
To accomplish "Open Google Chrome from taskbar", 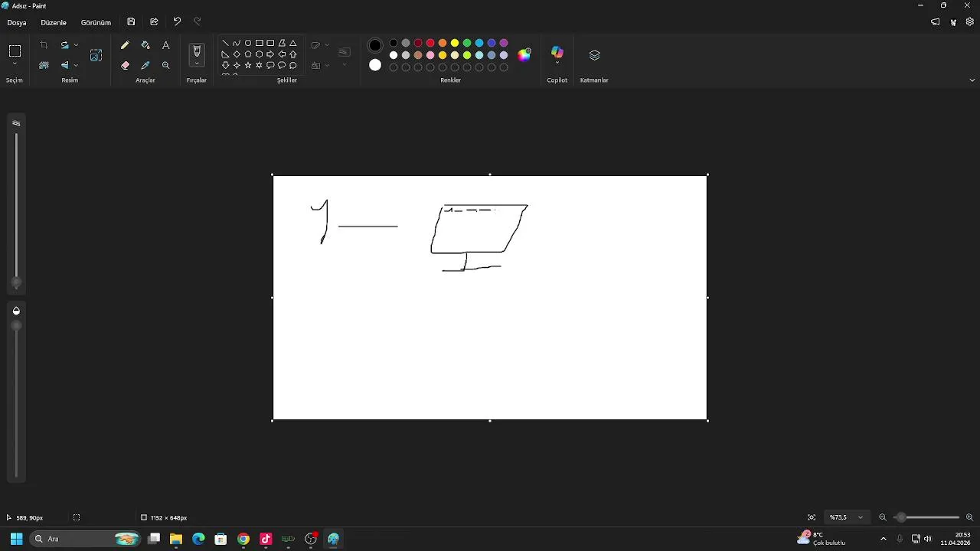I will click(x=243, y=539).
